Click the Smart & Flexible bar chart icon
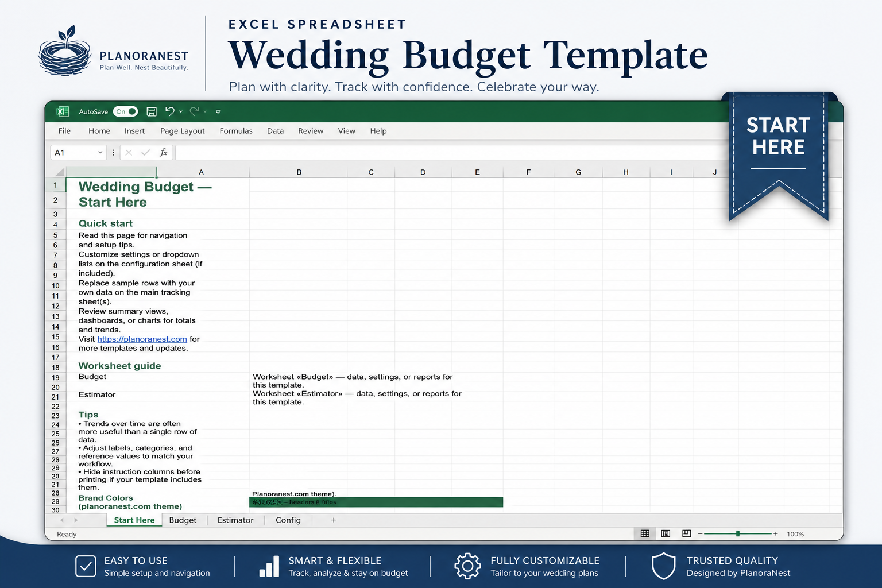 [x=269, y=566]
